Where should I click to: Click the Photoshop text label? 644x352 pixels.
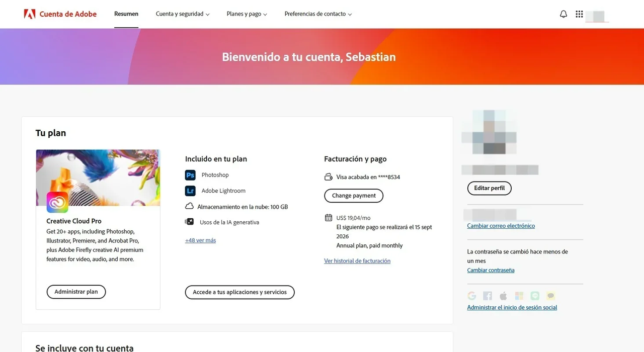pos(215,175)
